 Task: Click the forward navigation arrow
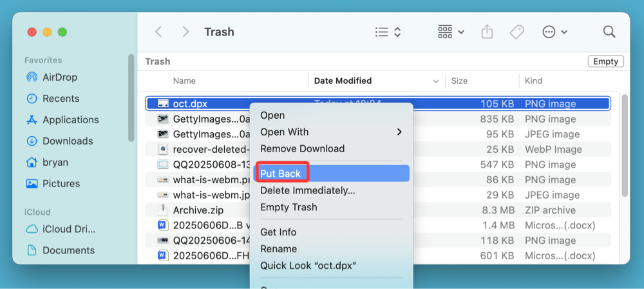pos(185,32)
